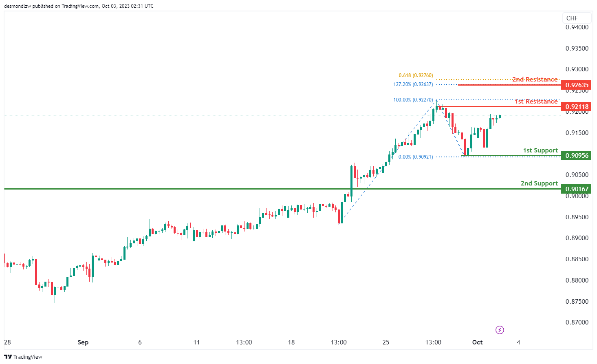Select the 0.92118 resistance price tag
Image resolution: width=597 pixels, height=364 pixels.
pos(577,107)
